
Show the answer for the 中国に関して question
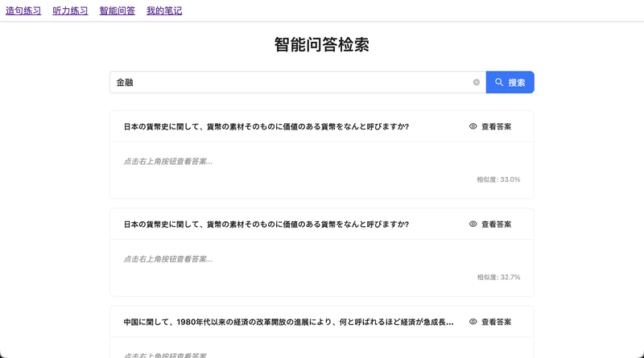pyautogui.click(x=496, y=322)
